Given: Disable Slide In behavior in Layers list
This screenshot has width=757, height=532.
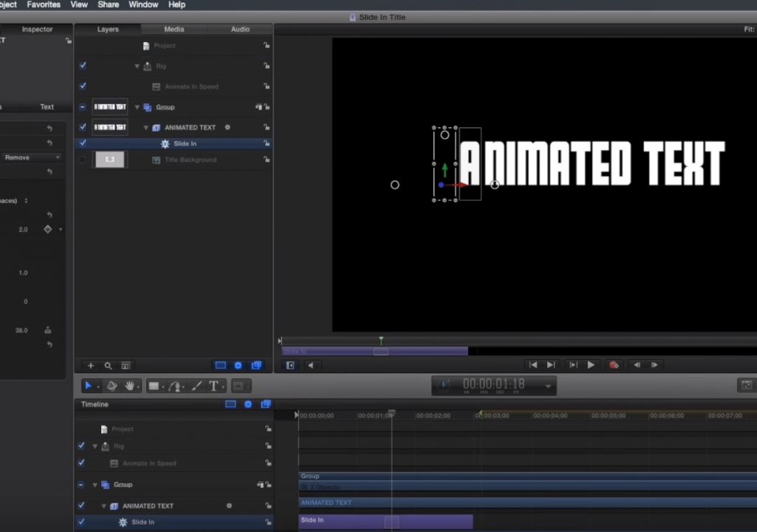Looking at the screenshot, I should (83, 143).
